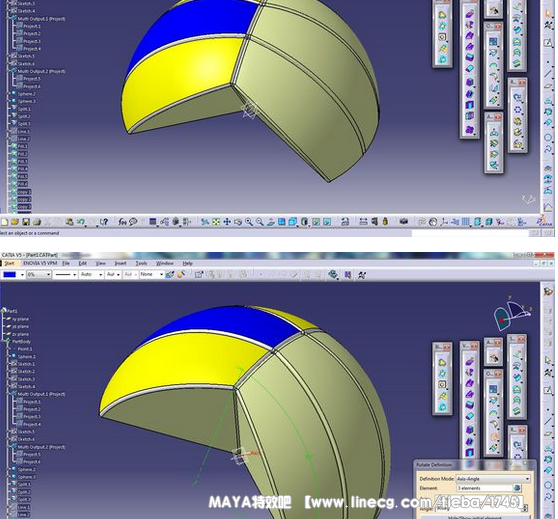Click the Hide/Show icon in upper bottom toolbar
Viewport: 558px width, 519px height.
pos(316,222)
